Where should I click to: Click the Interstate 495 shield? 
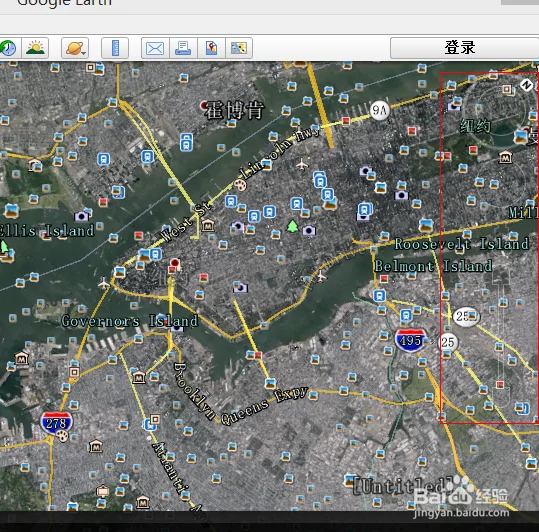click(410, 341)
